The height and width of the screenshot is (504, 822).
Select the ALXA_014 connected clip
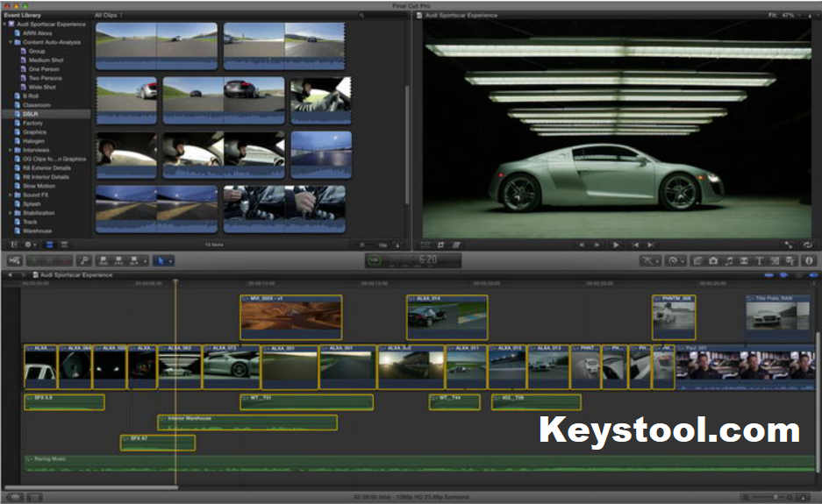pos(447,317)
